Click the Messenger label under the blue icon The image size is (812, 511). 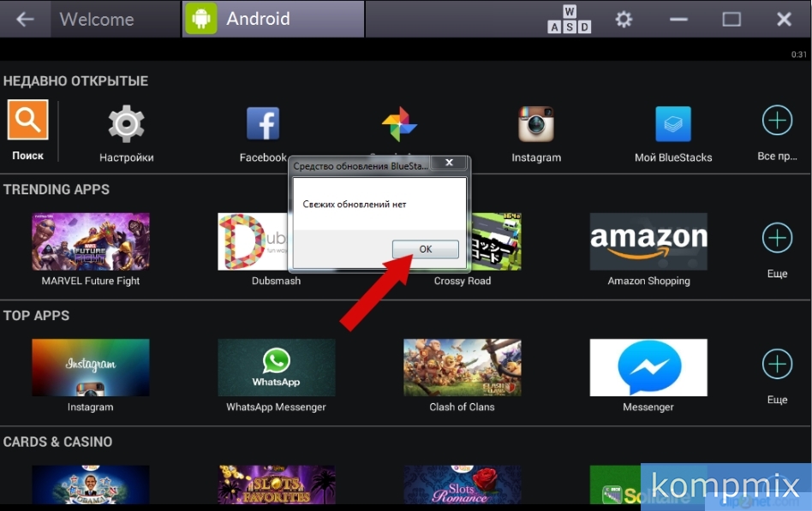(648, 407)
